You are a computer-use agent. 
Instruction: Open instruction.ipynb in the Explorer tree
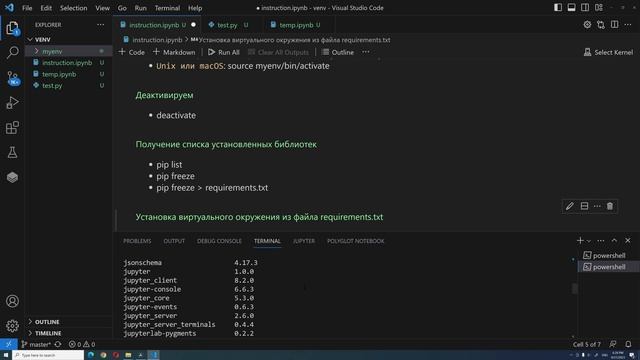coord(68,62)
